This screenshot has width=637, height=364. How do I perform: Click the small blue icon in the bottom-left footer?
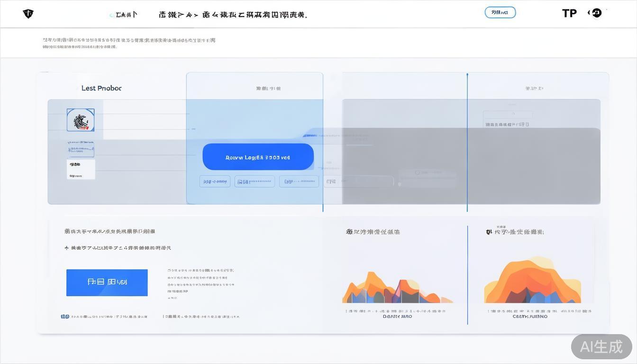tap(65, 317)
